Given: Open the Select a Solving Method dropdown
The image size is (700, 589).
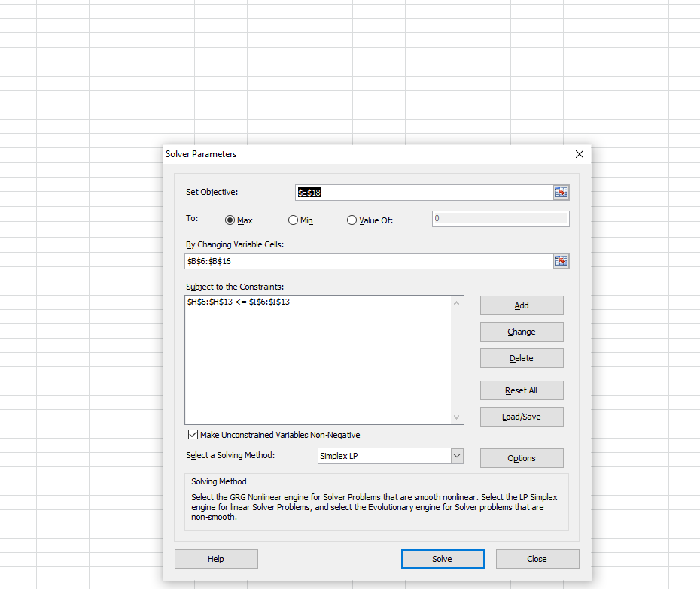Looking at the screenshot, I should click(455, 455).
